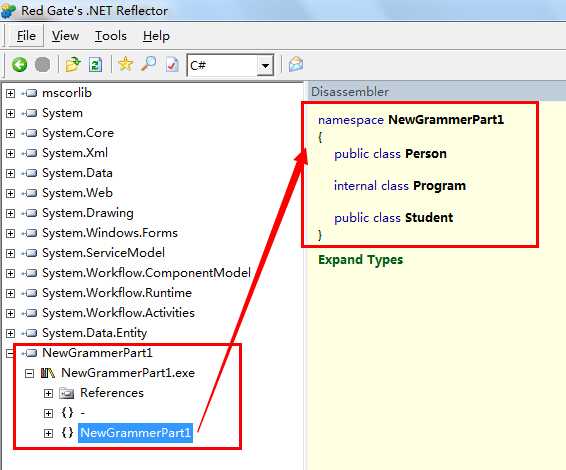
Task: Expand the System.Web assembly node
Action: tap(10, 193)
